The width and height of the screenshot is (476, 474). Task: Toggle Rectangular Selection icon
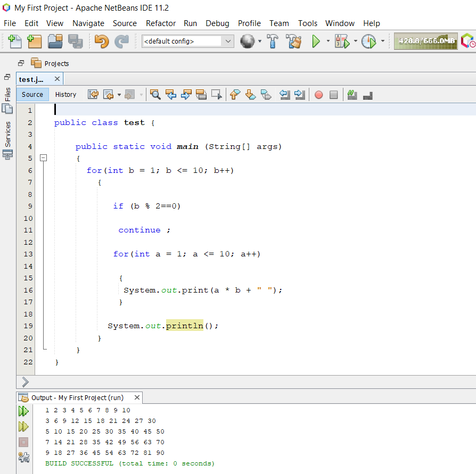(217, 95)
